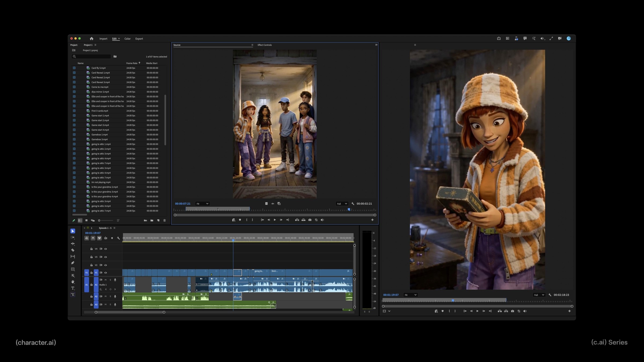Click timeline timecode 00:01:19:07
The width and height of the screenshot is (644, 362).
(93, 233)
